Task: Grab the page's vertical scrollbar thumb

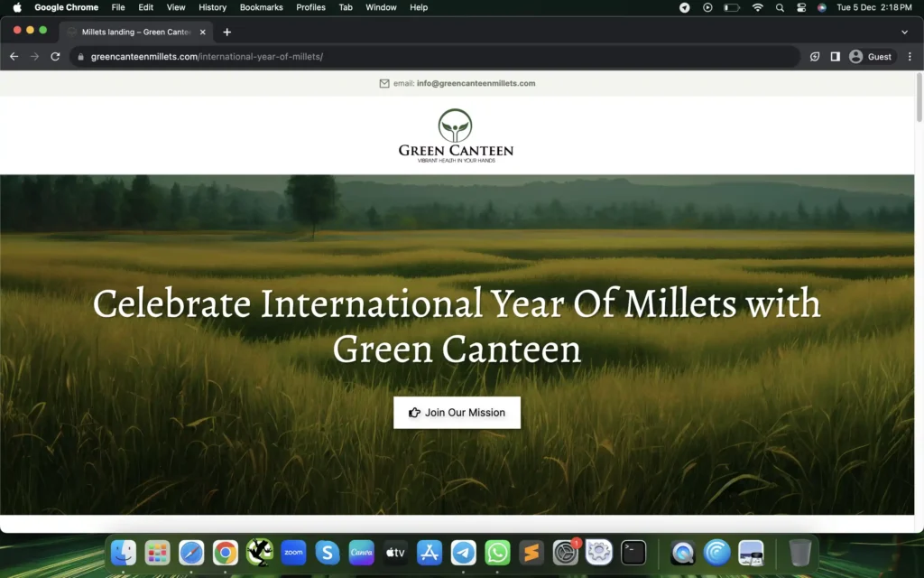Action: [919, 98]
